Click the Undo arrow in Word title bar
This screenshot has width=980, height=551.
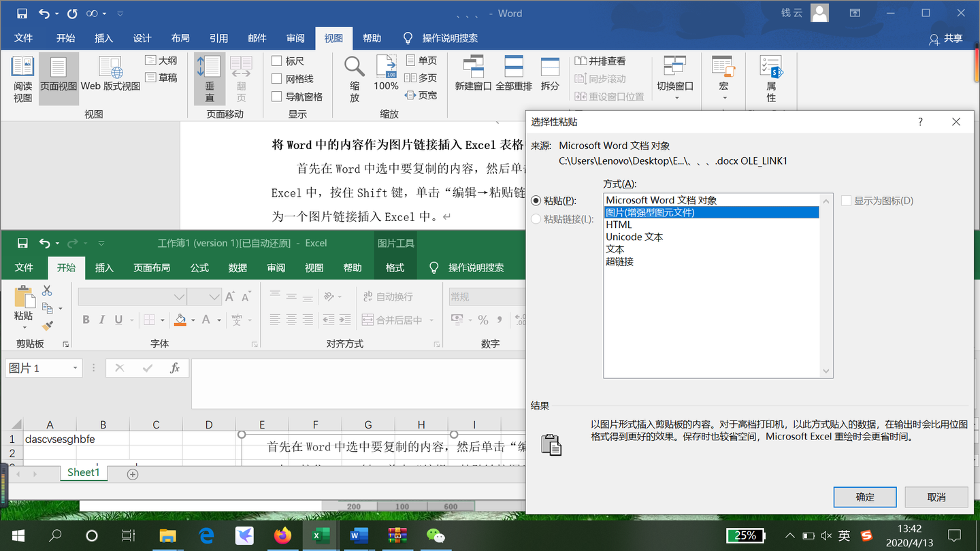[x=44, y=13]
